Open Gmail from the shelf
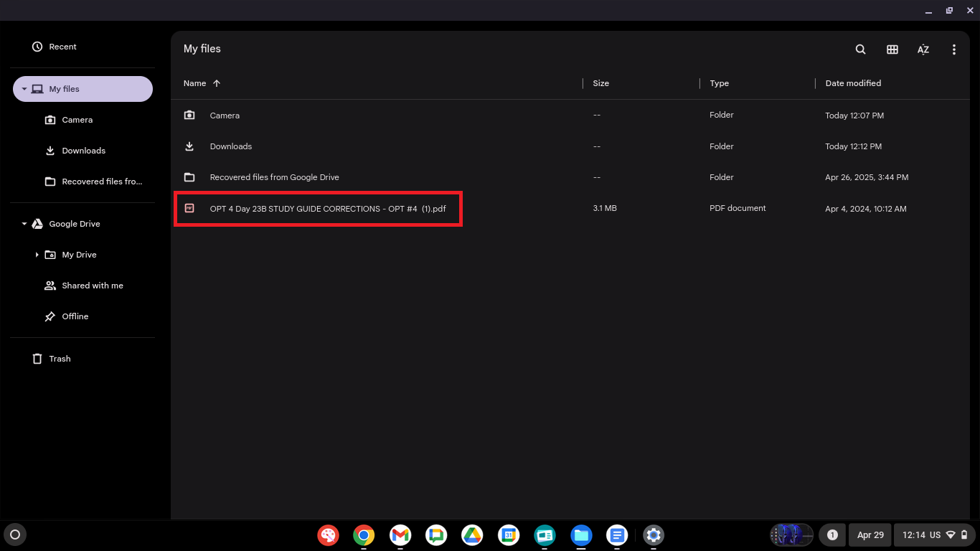 400,535
